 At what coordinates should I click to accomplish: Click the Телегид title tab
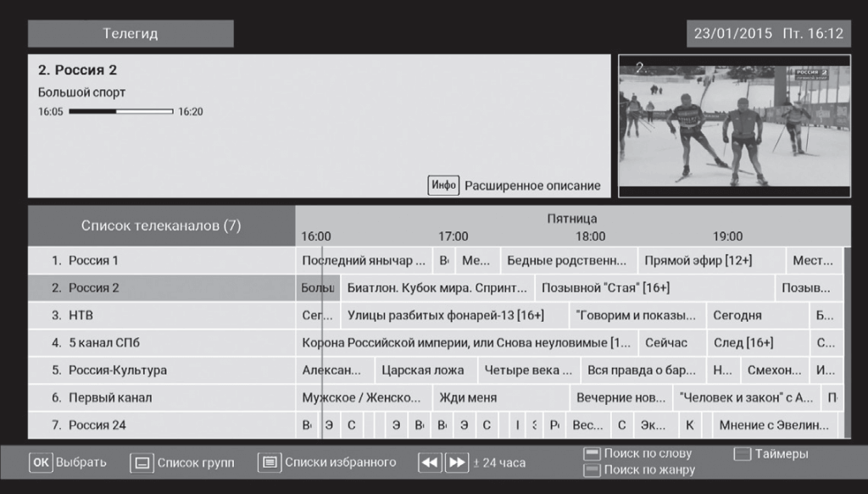click(131, 34)
